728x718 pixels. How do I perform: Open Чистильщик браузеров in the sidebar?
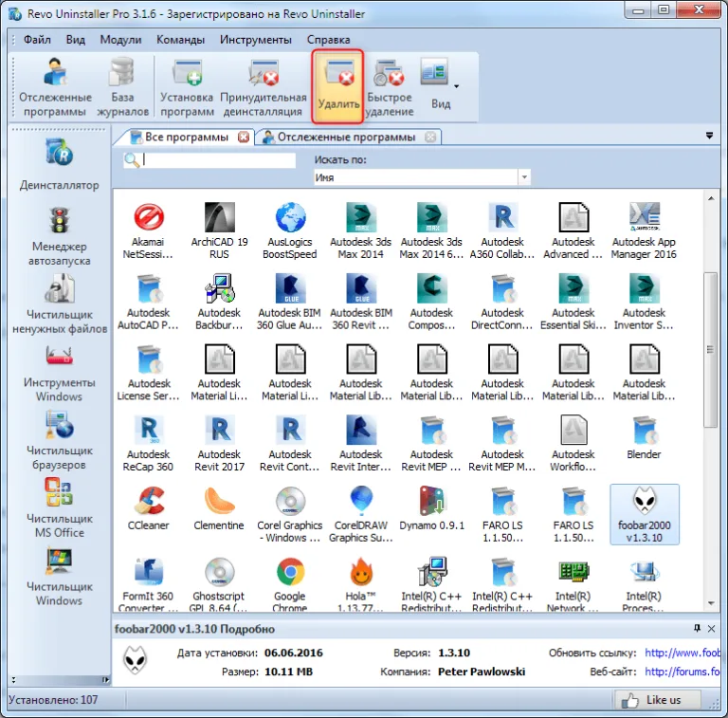coord(60,441)
